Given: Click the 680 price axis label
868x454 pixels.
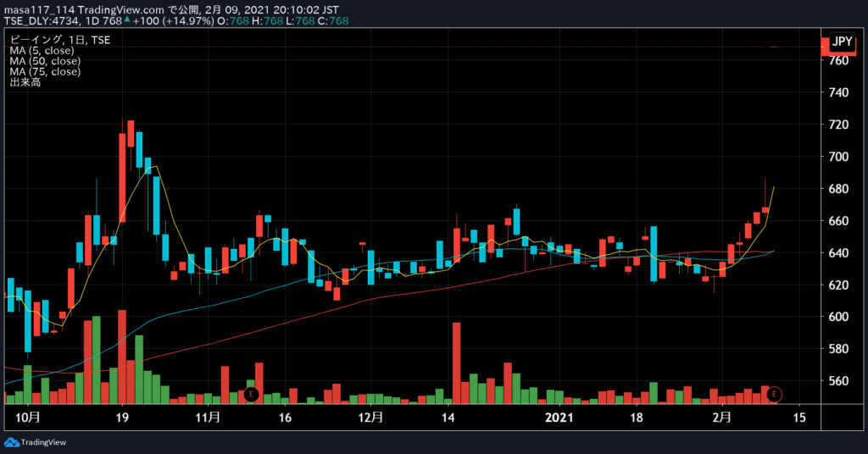Looking at the screenshot, I should pos(838,189).
